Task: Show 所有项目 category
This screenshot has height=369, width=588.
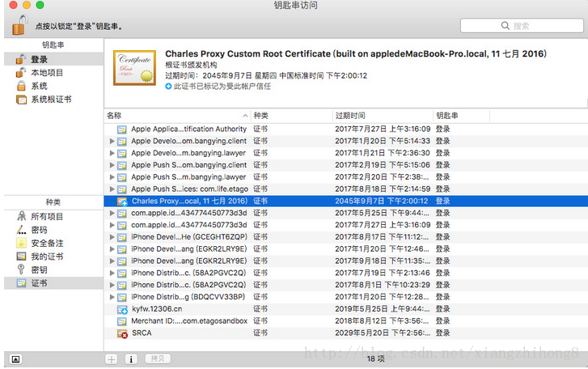Action: (x=53, y=216)
